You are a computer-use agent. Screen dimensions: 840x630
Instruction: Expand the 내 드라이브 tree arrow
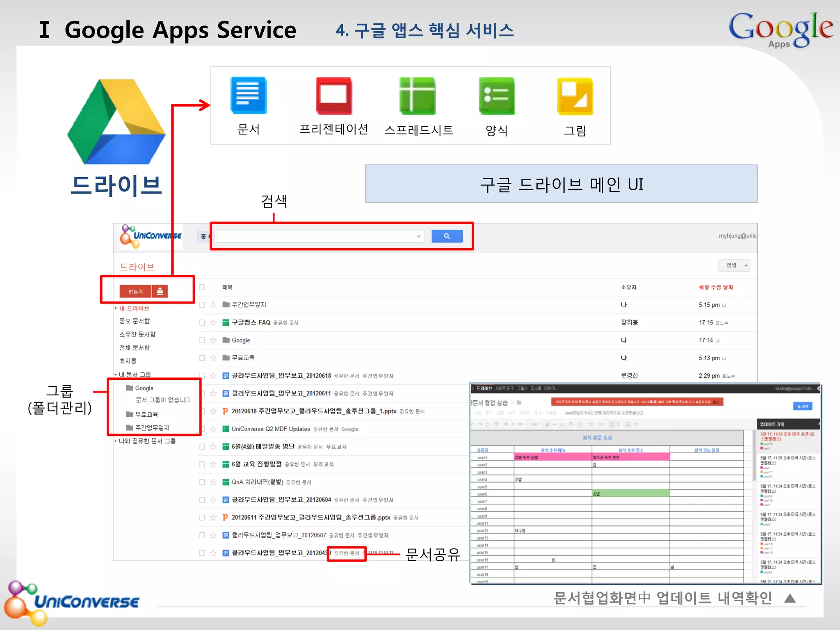[116, 308]
